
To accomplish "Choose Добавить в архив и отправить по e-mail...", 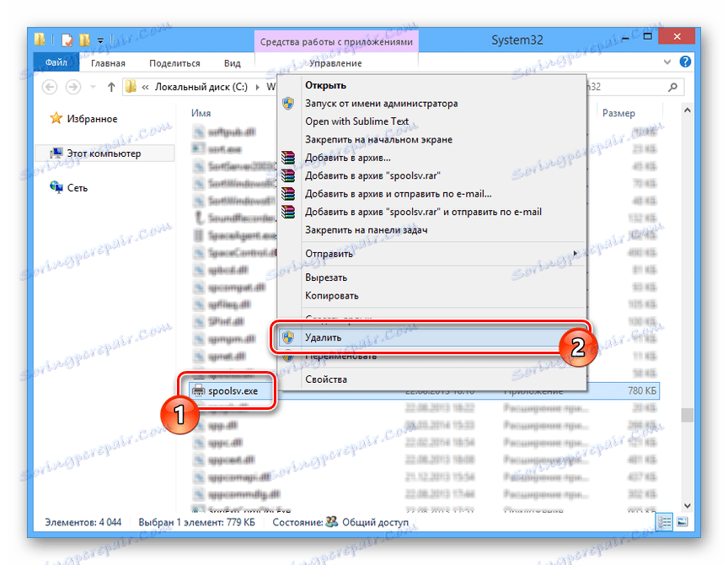I will pos(431,194).
